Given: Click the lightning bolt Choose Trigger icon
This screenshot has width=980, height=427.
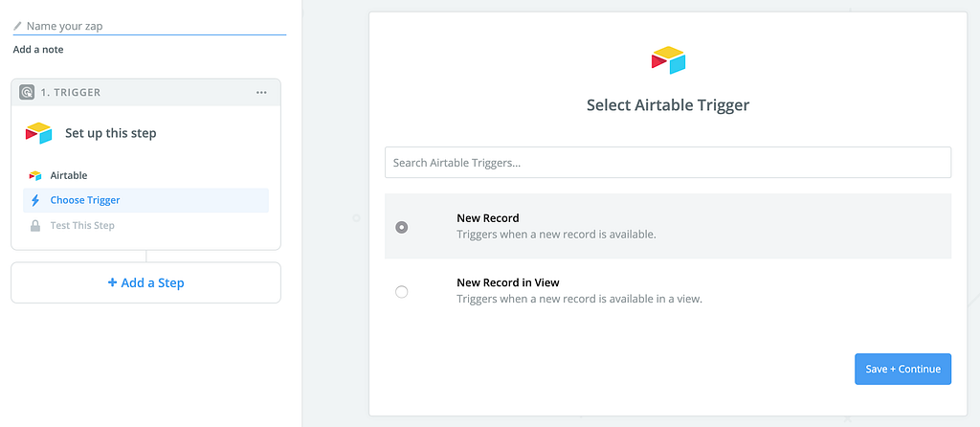Looking at the screenshot, I should [x=35, y=201].
